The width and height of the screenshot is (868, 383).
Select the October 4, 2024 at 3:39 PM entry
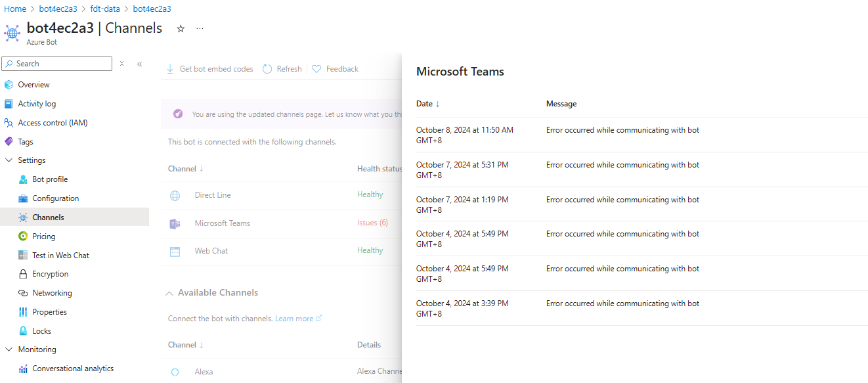coord(642,308)
